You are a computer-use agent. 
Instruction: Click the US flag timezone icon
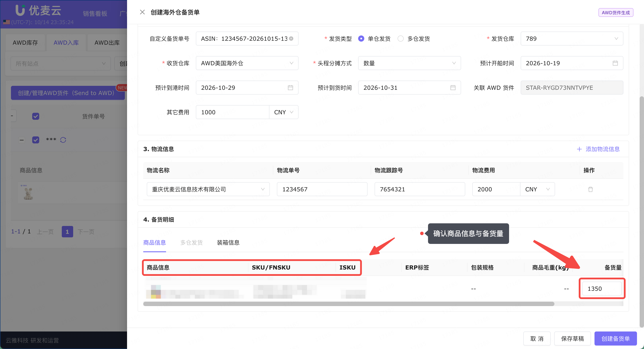tap(7, 22)
